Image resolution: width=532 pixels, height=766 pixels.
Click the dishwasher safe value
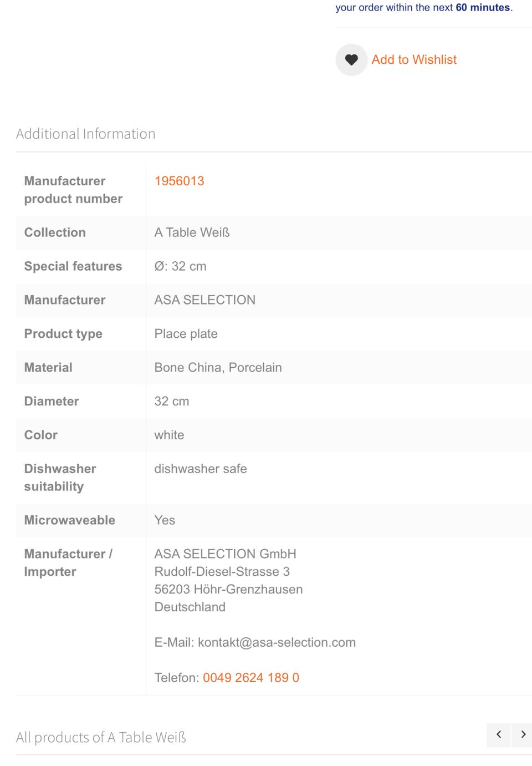201,469
